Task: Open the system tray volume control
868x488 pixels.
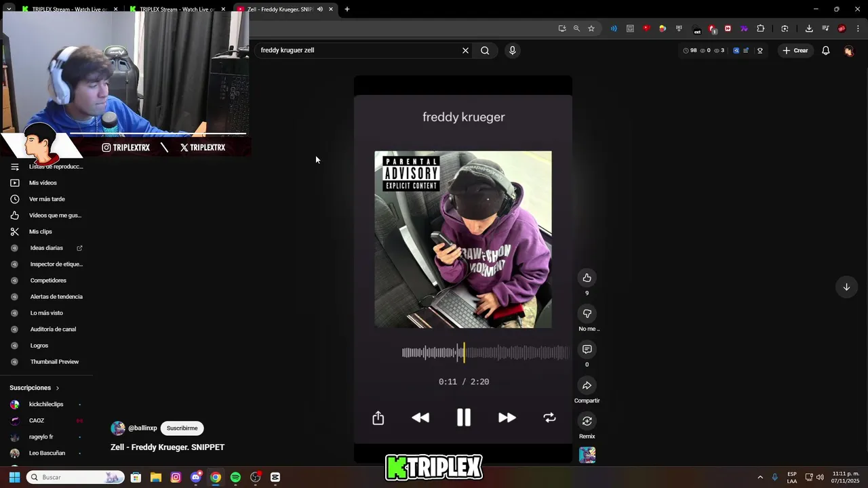Action: click(x=820, y=477)
